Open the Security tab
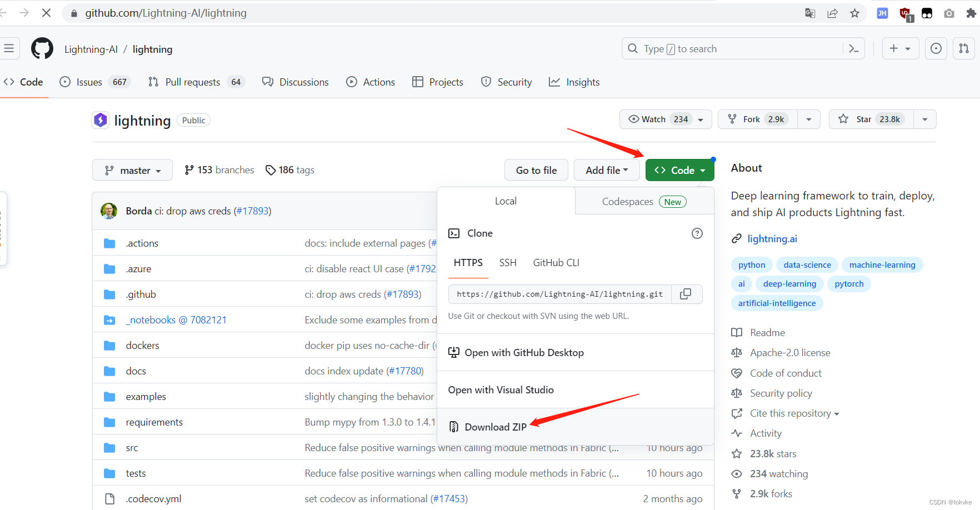The width and height of the screenshot is (980, 510). coord(507,82)
